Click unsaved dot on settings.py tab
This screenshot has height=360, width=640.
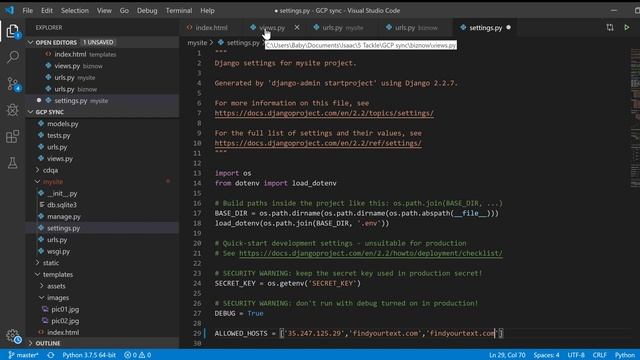(509, 27)
